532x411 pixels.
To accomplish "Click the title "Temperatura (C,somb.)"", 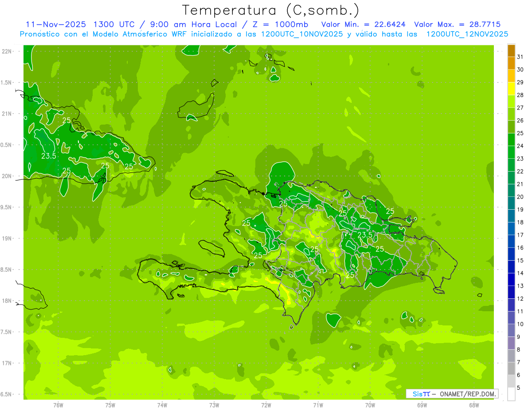I will coord(270,10).
